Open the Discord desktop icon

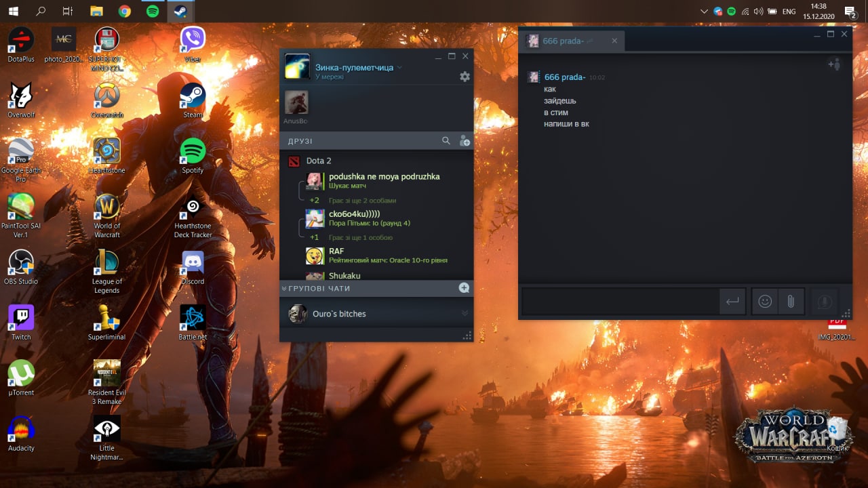193,267
